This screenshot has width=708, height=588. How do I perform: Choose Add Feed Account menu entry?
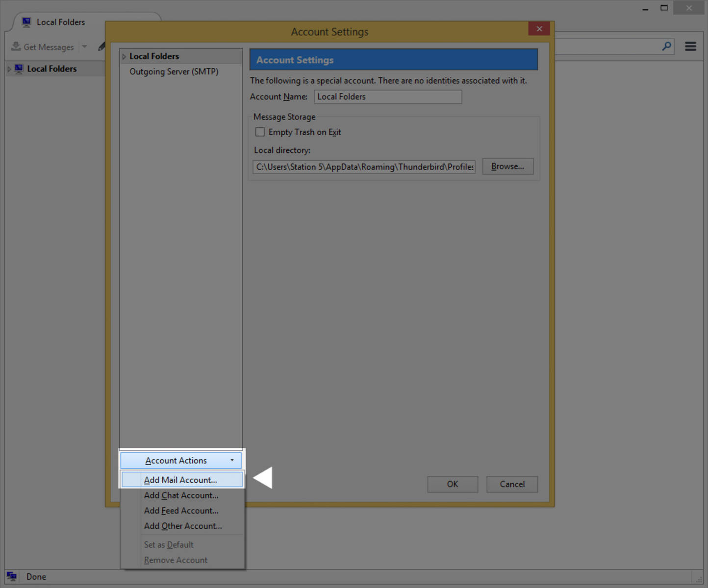pos(182,511)
